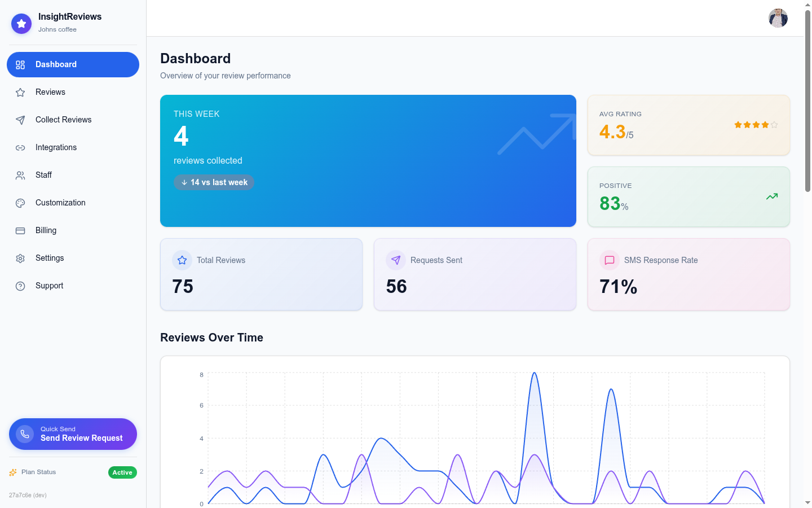Select the InsightReviews star logo
The height and width of the screenshot is (508, 812).
tap(21, 24)
